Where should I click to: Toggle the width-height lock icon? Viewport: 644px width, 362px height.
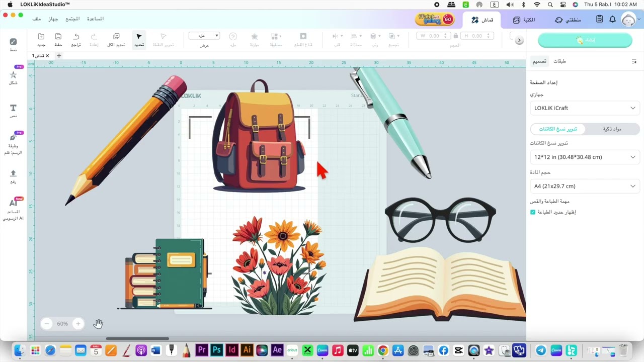[456, 36]
